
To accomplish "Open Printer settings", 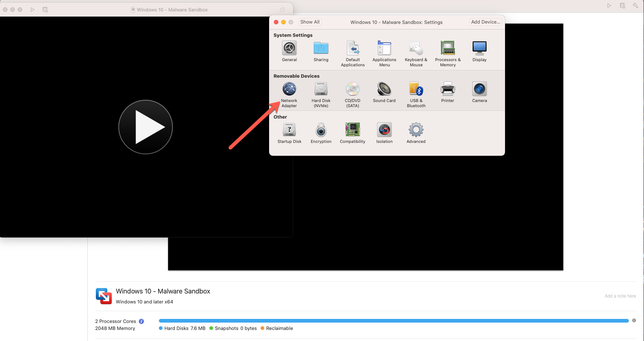I will (448, 89).
